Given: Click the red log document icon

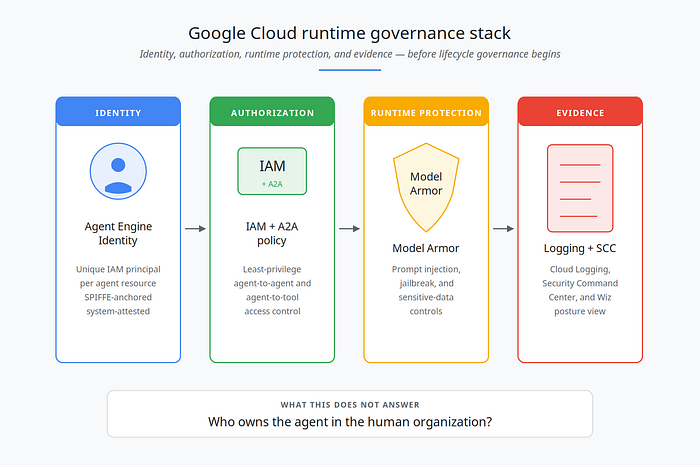Looking at the screenshot, I should click(x=580, y=188).
